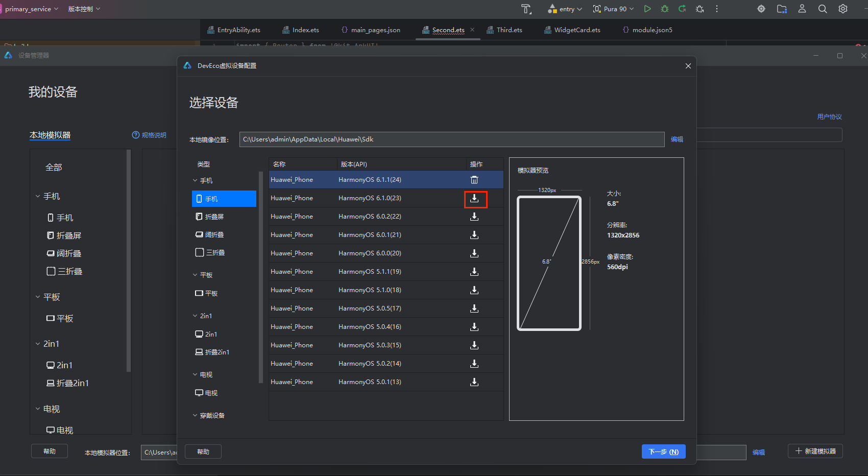
Task: Download the HarmonyOS 5.0.4(16) image
Action: coord(474,327)
